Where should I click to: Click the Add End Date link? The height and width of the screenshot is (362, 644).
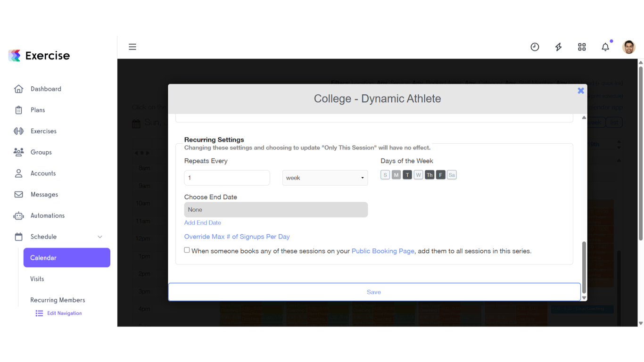[202, 222]
